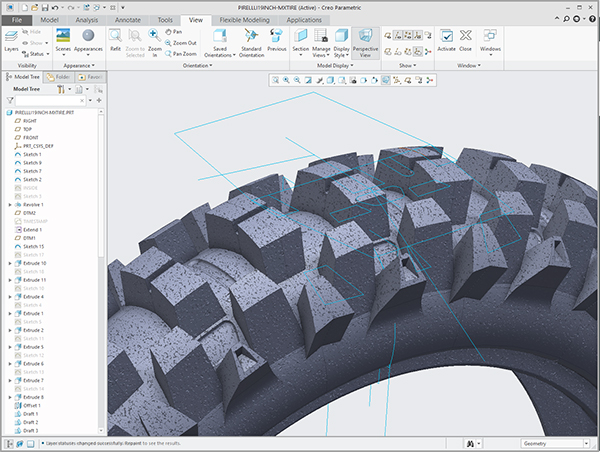Viewport: 600px width, 452px height.
Task: Open the Windows dropdown
Action: click(x=490, y=42)
